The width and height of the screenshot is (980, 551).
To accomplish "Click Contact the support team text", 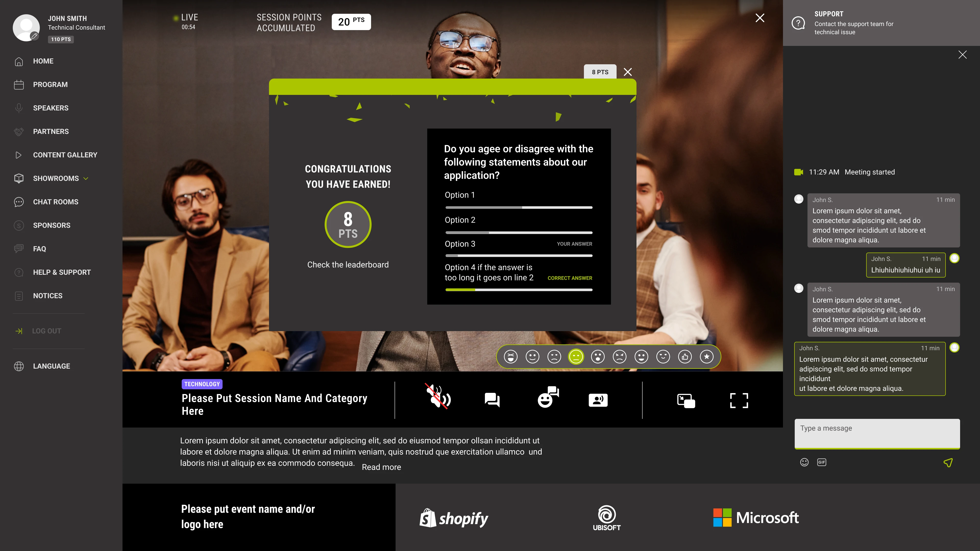I will tap(854, 28).
